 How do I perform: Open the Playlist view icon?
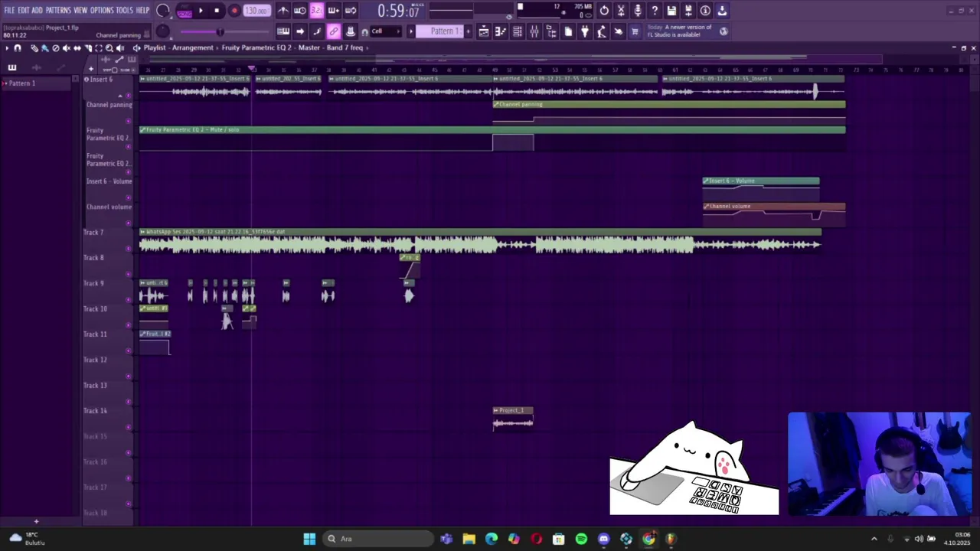(x=484, y=31)
